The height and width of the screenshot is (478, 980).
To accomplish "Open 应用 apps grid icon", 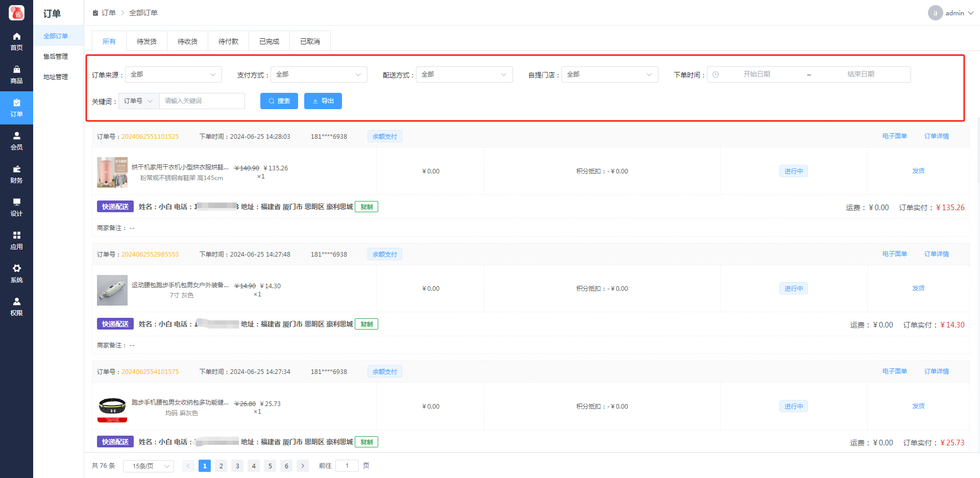I will pos(16,236).
